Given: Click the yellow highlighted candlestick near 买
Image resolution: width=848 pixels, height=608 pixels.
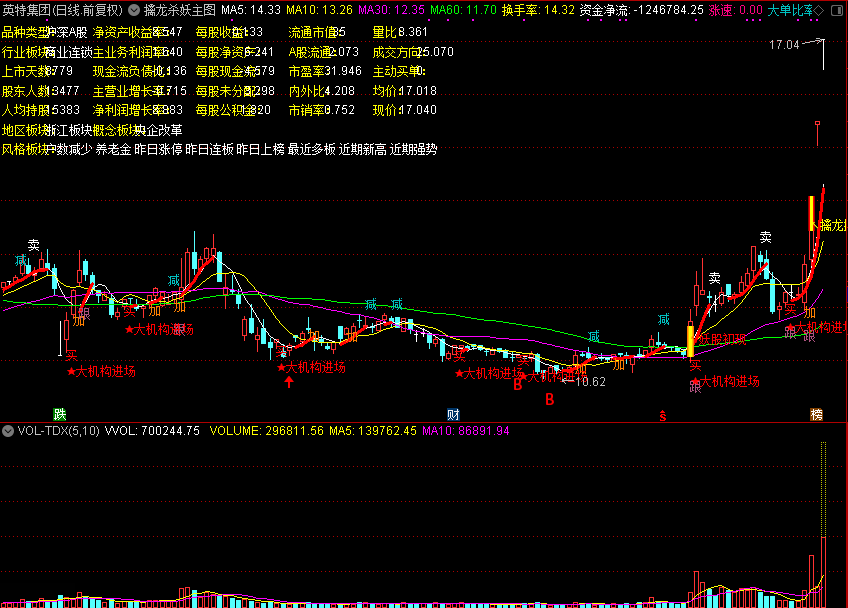Looking at the screenshot, I should [x=690, y=340].
